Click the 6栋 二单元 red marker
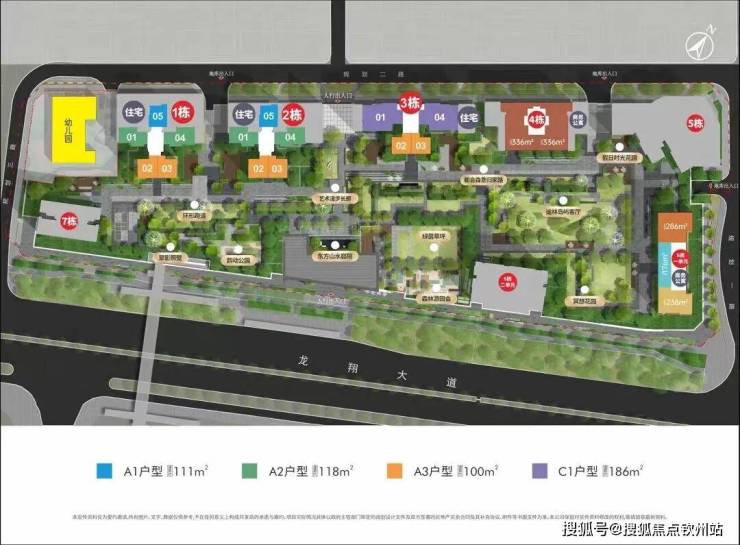740x545 pixels. (x=508, y=282)
